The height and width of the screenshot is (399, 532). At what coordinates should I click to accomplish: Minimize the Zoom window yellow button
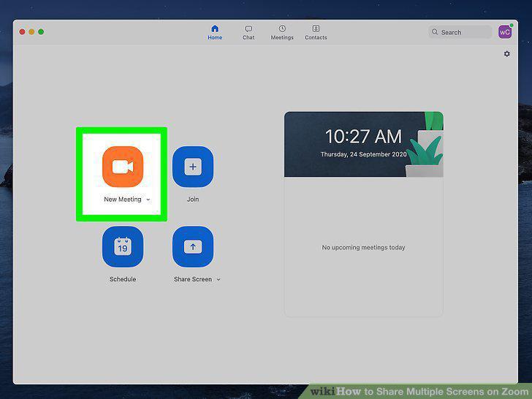[31, 32]
